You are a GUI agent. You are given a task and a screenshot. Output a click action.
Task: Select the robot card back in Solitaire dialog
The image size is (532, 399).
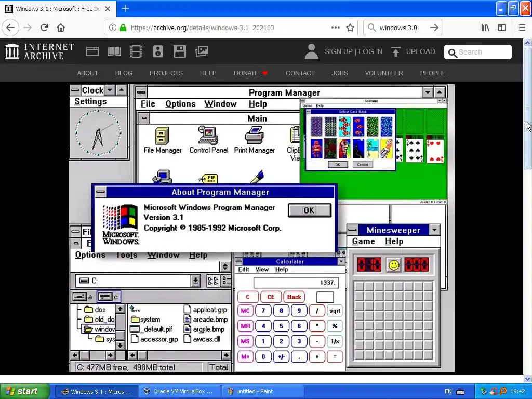pos(316,149)
